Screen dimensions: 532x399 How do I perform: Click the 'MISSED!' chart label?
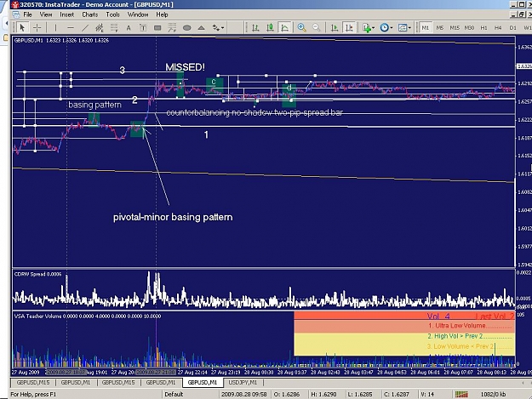coord(185,67)
